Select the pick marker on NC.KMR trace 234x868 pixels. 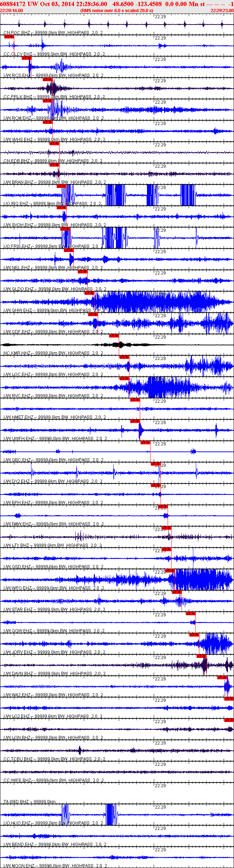tap(114, 335)
